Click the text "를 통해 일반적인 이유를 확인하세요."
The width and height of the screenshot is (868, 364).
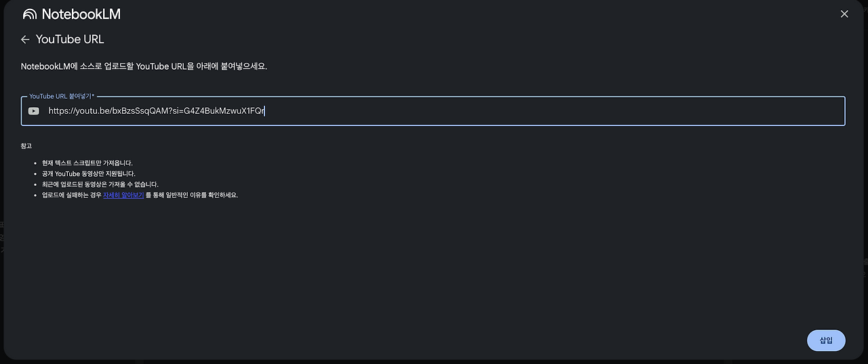[192, 195]
